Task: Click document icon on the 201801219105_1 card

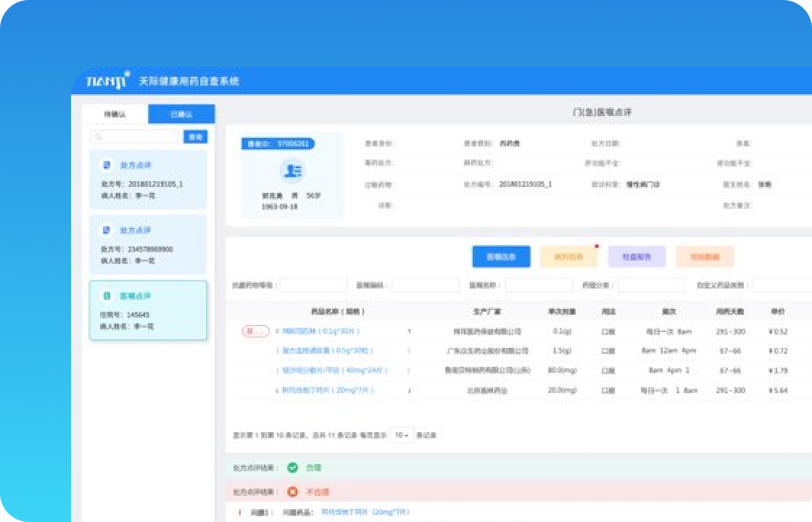Action: [107, 165]
